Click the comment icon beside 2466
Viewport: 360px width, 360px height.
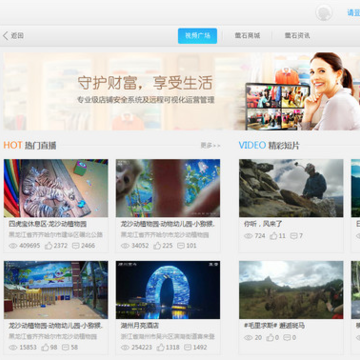(x=75, y=246)
